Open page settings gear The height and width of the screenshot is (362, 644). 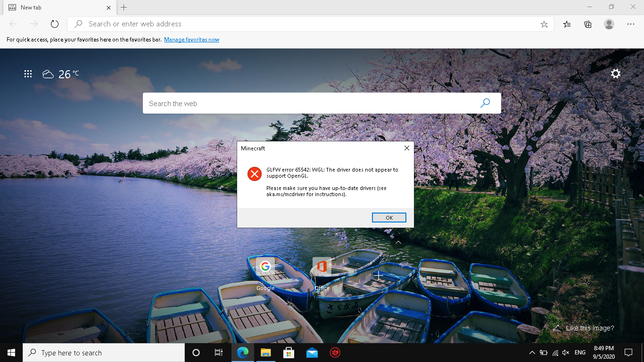pos(616,74)
